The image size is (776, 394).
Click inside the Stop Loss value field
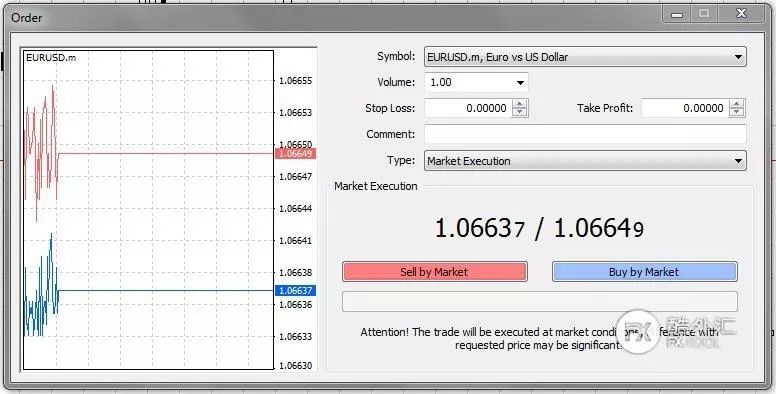pos(469,108)
